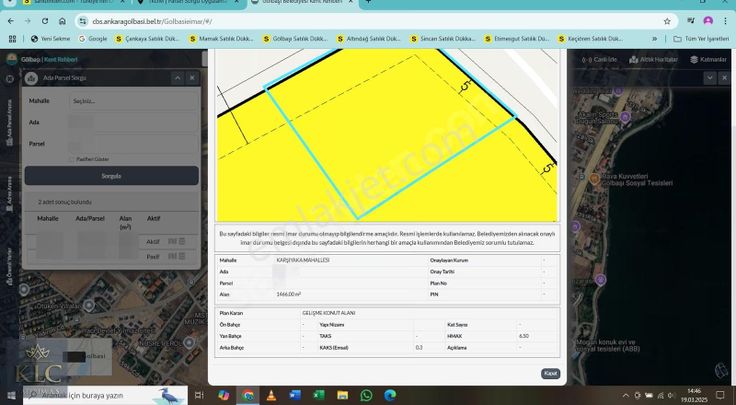Open the browser home page

pyautogui.click(x=62, y=21)
